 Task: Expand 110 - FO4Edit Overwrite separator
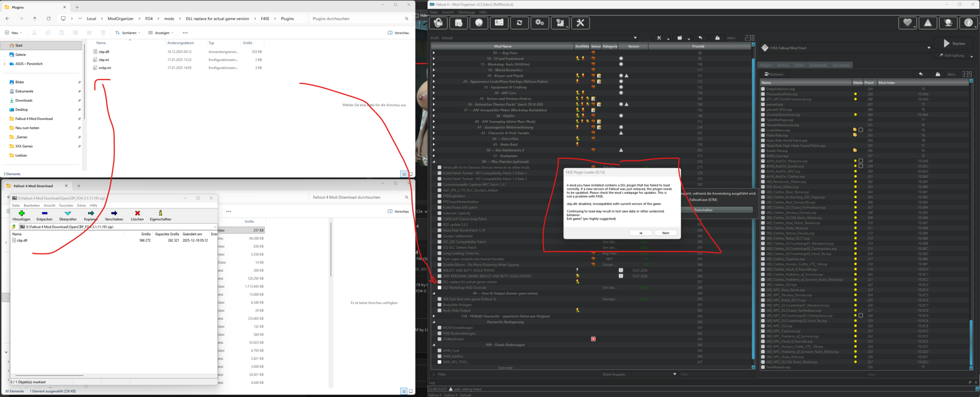coord(434,316)
